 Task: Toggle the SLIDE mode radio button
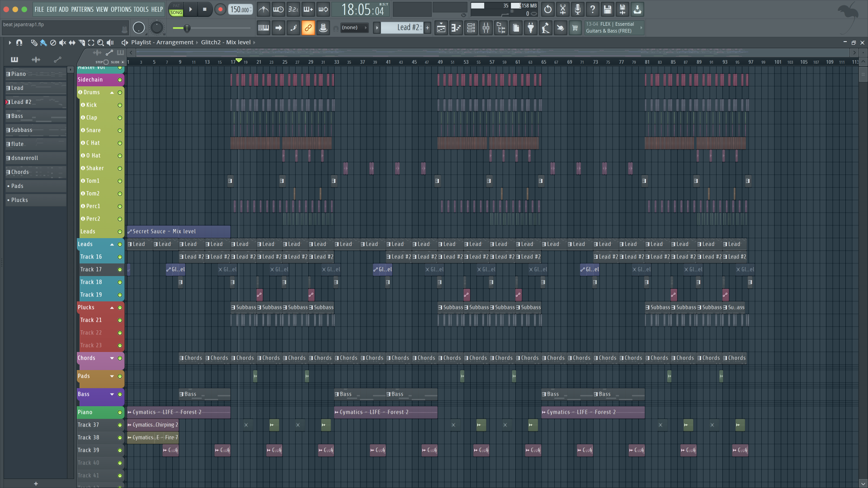pyautogui.click(x=123, y=62)
